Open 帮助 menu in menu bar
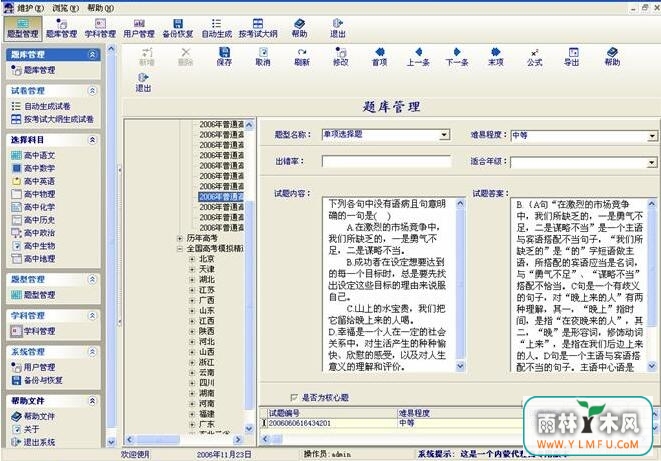Image resolution: width=661 pixels, height=461 pixels. [x=100, y=8]
